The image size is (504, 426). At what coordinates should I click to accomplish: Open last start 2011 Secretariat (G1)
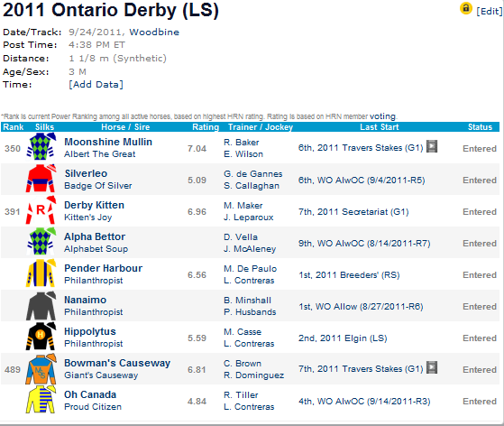[x=353, y=212]
